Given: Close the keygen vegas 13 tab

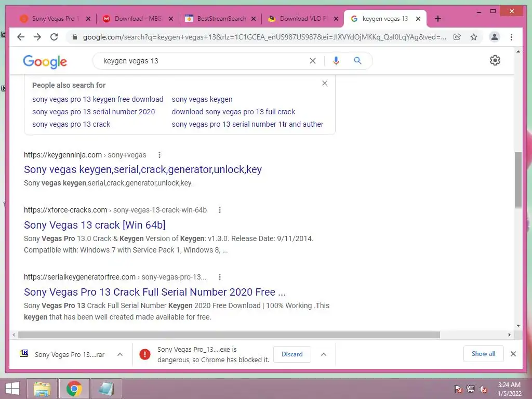Looking at the screenshot, I should 418,19.
